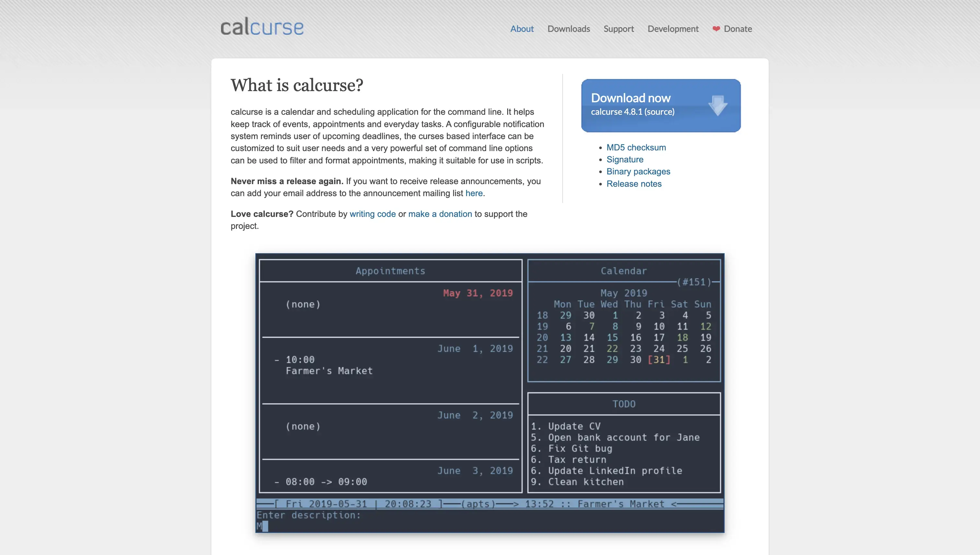The height and width of the screenshot is (555, 980).
Task: Click the Binary packages link
Action: pyautogui.click(x=638, y=171)
